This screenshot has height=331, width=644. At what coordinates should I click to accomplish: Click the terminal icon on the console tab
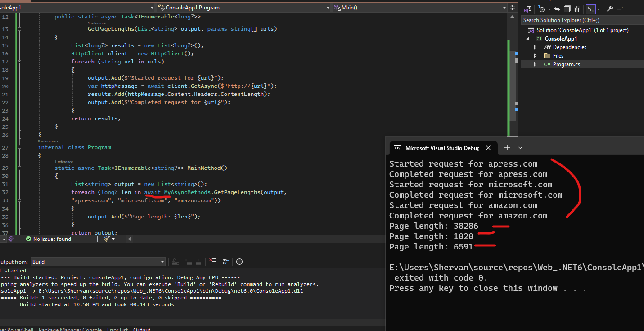tap(397, 148)
